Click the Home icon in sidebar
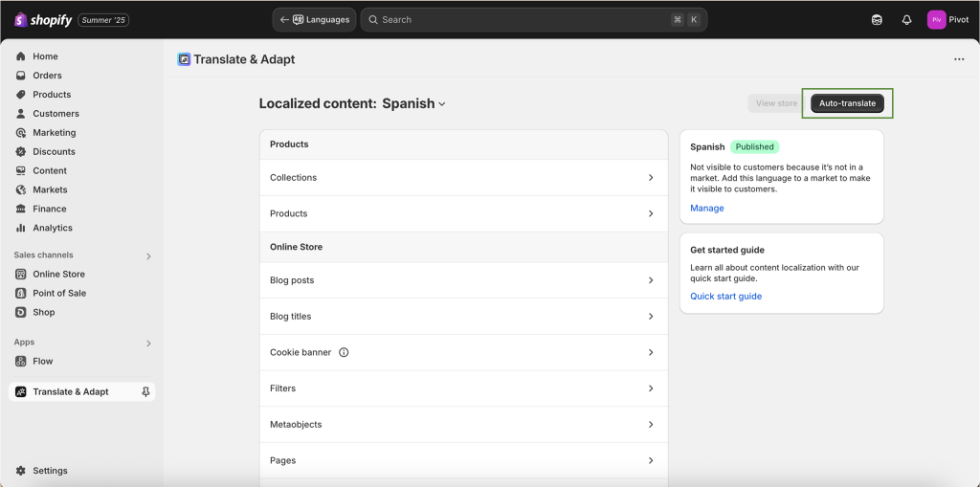This screenshot has height=487, width=980. [x=21, y=56]
